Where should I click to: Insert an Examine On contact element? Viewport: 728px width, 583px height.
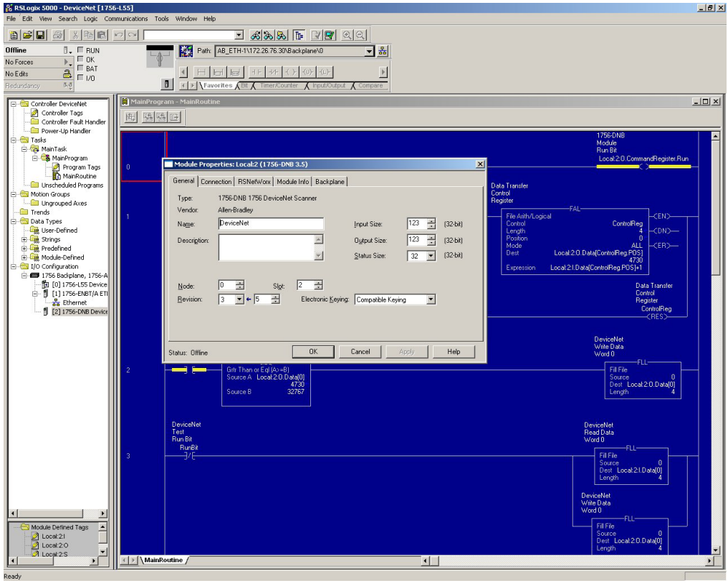tap(257, 72)
